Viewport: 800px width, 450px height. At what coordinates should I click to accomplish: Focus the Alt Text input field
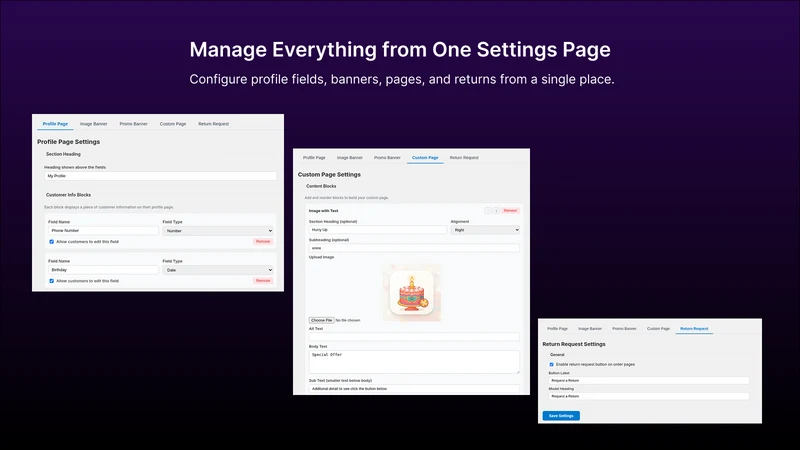point(414,337)
